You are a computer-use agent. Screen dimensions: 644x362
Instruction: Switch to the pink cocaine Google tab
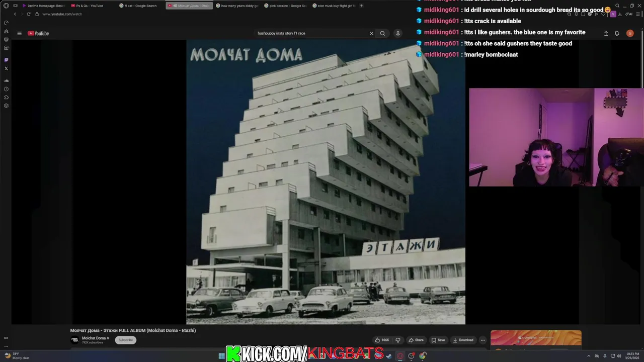tap(286, 6)
